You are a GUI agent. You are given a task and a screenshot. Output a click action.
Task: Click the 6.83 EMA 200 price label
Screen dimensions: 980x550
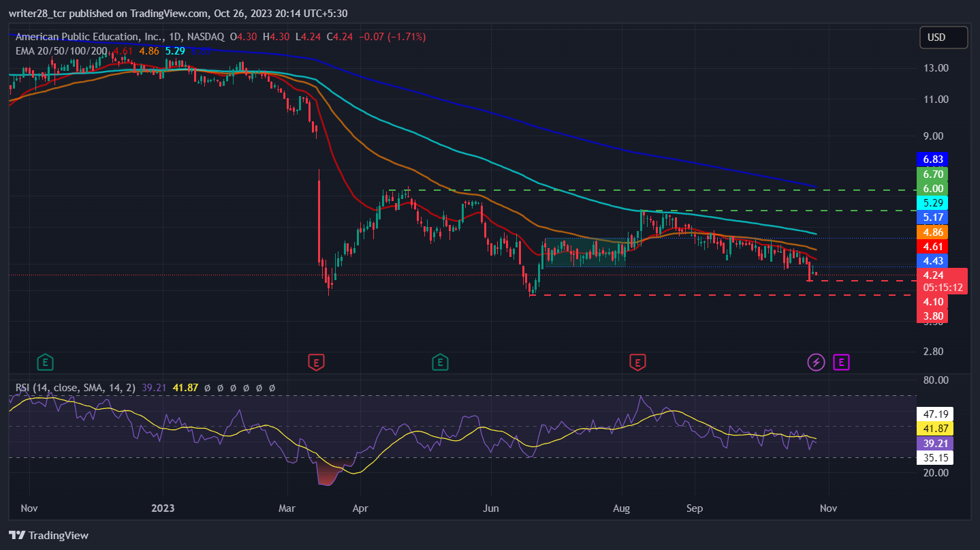932,159
